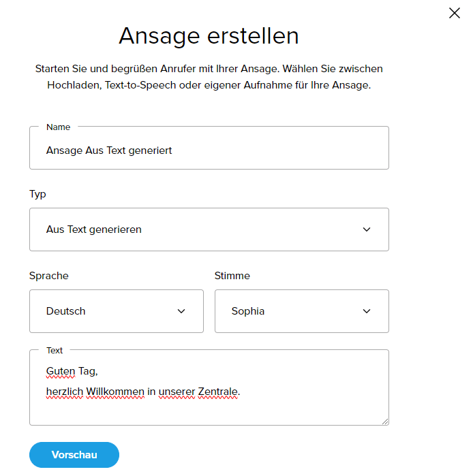
Task: Click the chevron icon in Typ field
Action: pyautogui.click(x=367, y=229)
